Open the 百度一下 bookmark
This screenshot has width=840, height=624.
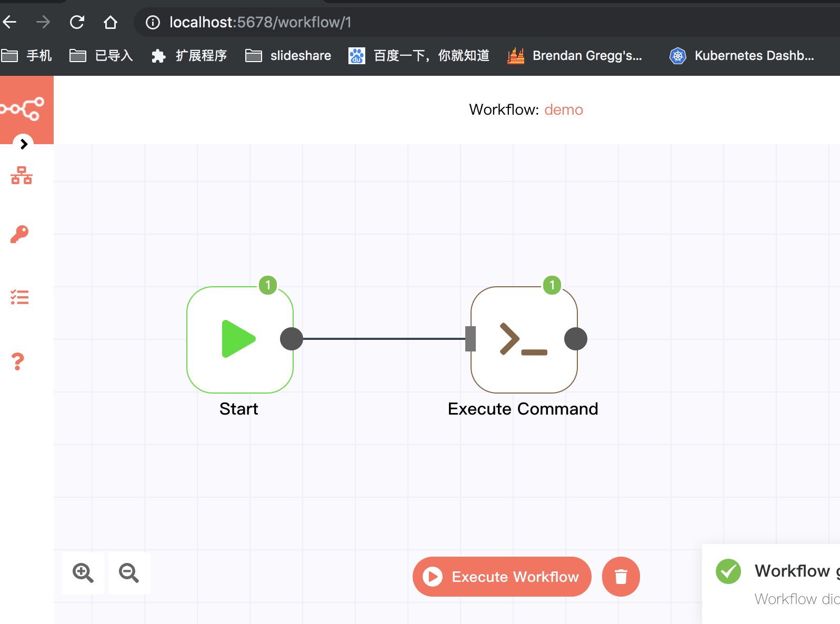419,55
